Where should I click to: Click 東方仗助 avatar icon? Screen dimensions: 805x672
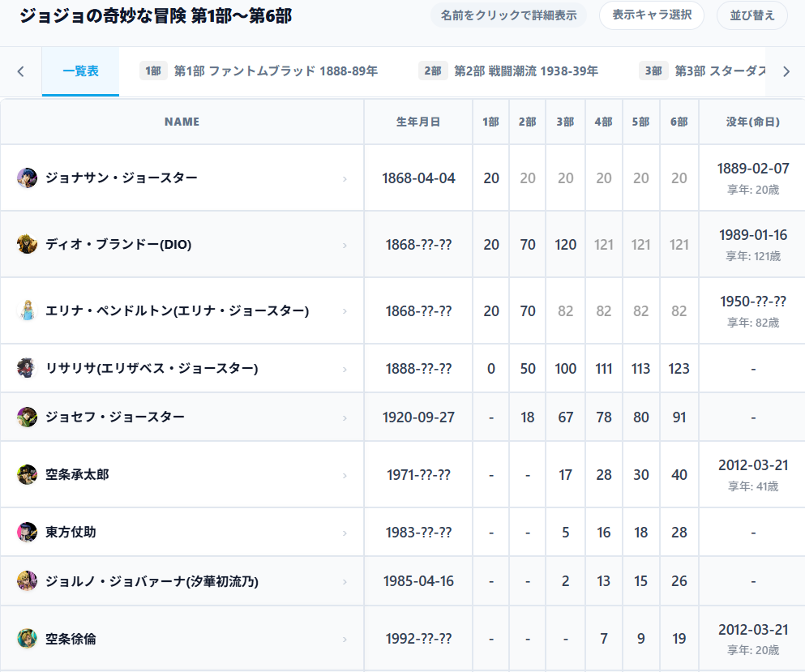pyautogui.click(x=27, y=532)
